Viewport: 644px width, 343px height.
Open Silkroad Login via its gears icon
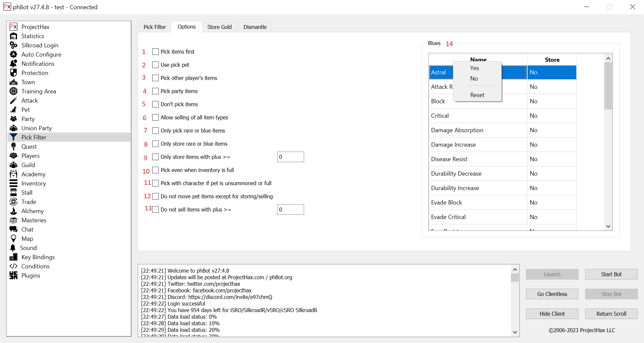[13, 45]
